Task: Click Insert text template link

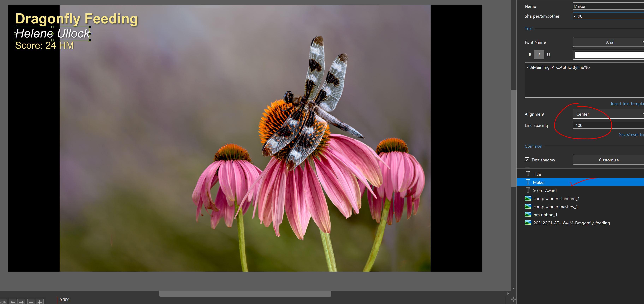Action: point(627,104)
